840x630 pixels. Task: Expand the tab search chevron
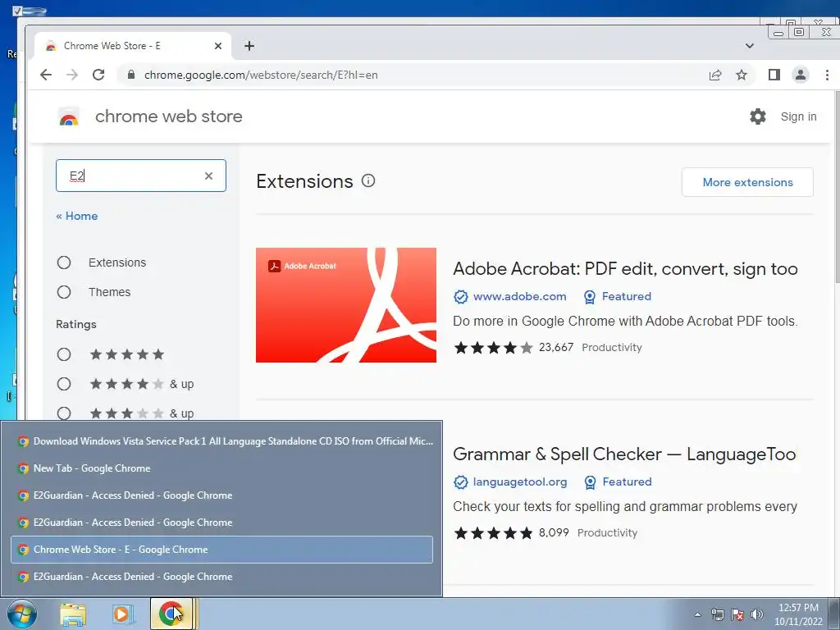click(750, 46)
